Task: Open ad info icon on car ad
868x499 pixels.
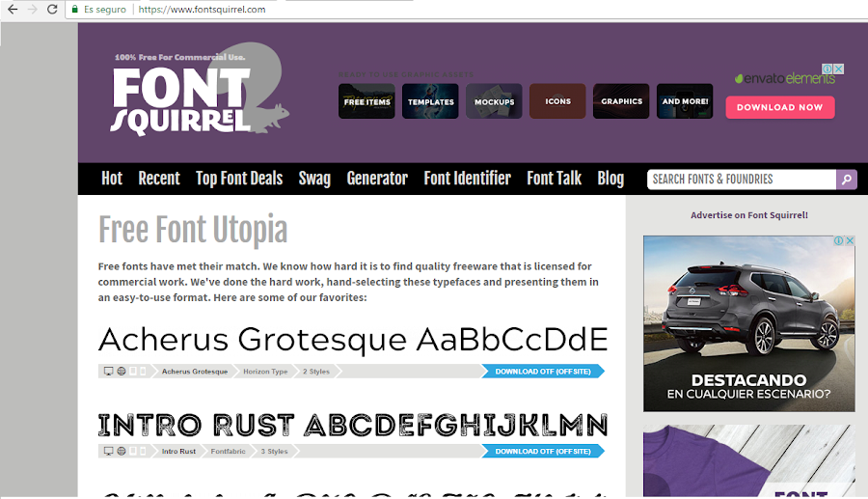Action: coord(839,240)
